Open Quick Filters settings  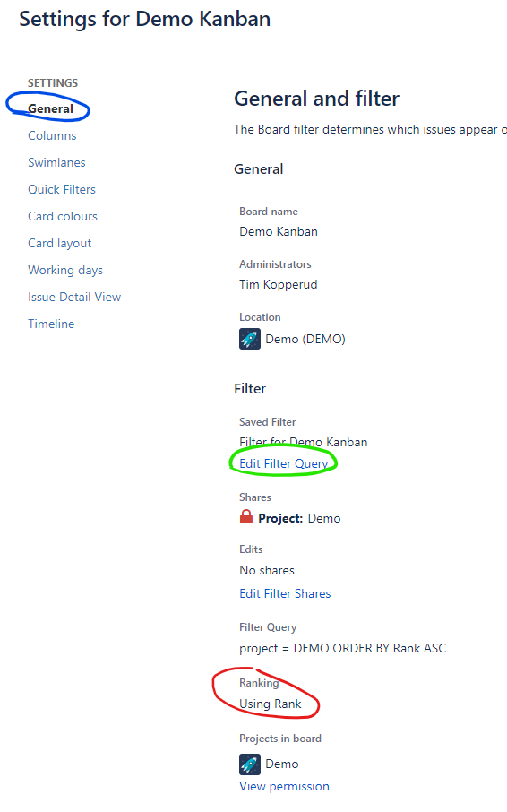click(x=62, y=189)
